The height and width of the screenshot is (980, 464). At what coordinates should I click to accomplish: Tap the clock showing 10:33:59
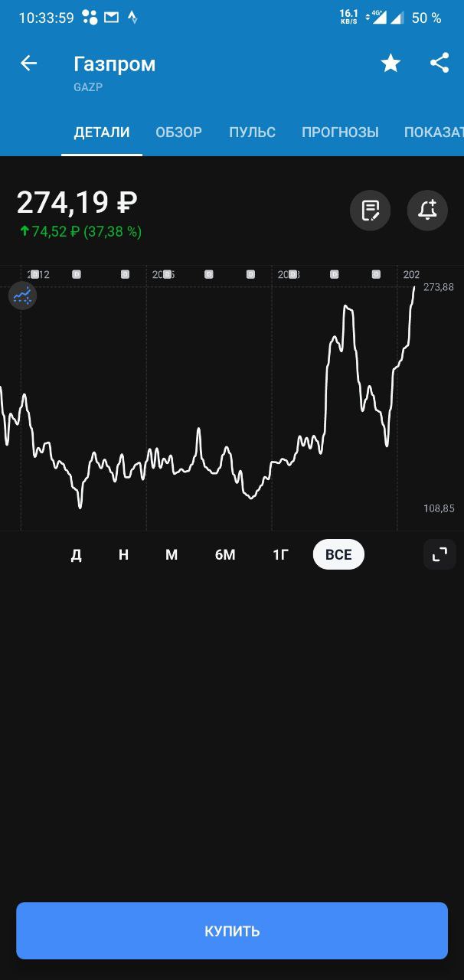[x=47, y=18]
